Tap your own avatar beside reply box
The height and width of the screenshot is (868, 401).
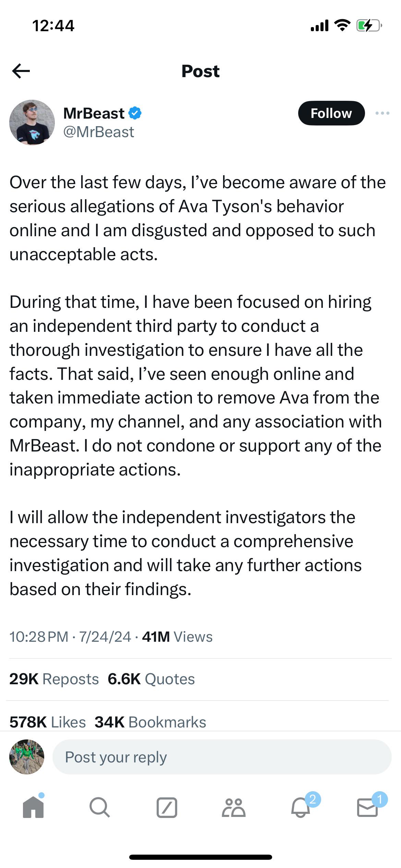27,757
